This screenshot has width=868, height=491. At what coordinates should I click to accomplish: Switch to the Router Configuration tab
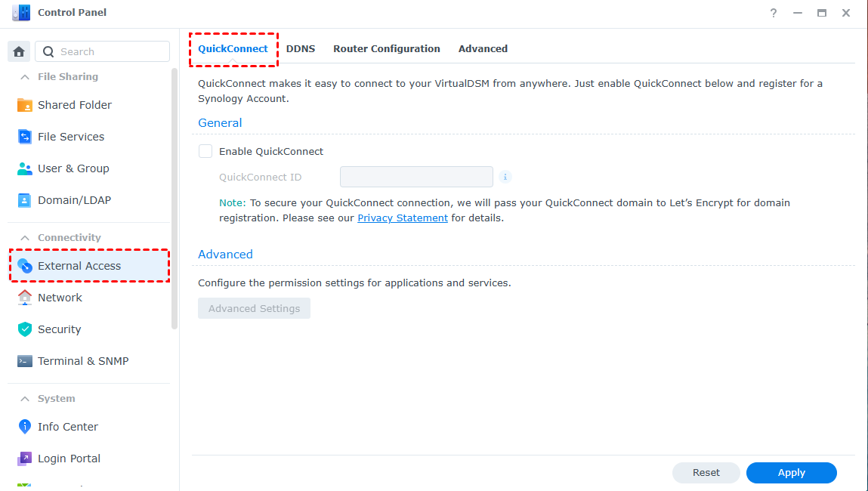[387, 48]
